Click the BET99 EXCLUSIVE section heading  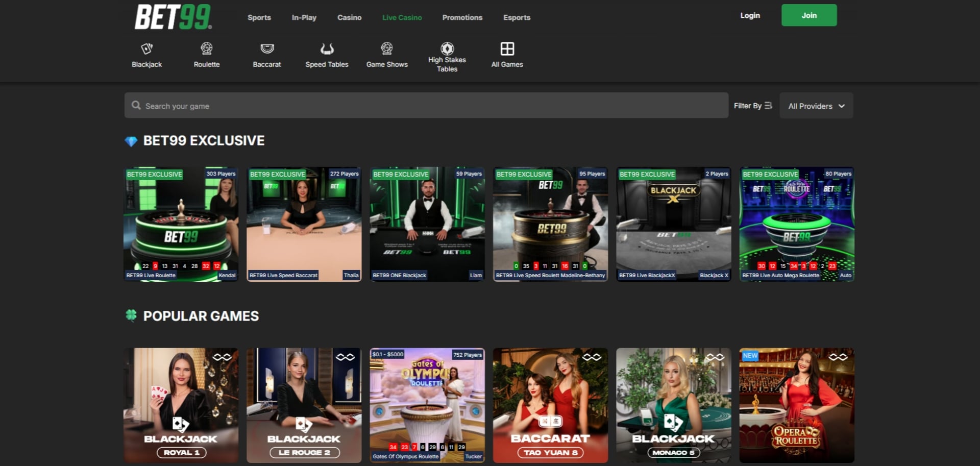[204, 141]
